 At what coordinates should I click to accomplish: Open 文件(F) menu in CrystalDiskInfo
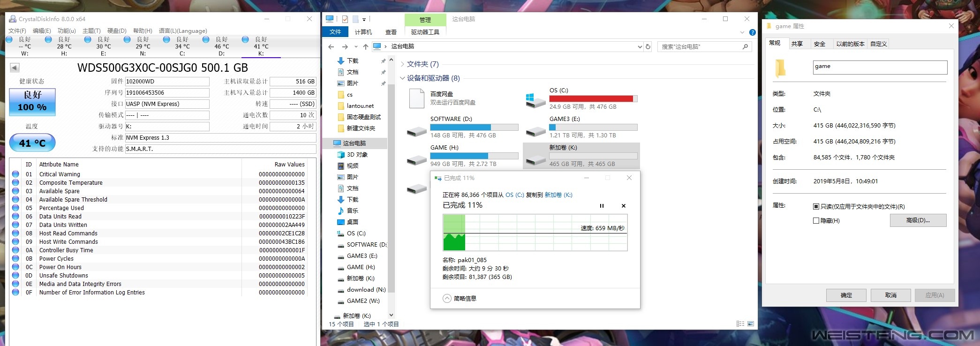(17, 31)
